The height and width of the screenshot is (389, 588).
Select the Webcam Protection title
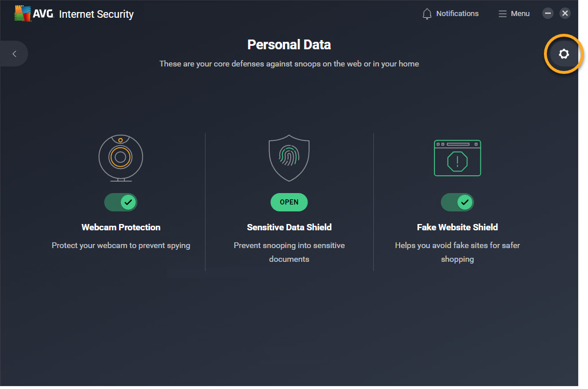121,227
